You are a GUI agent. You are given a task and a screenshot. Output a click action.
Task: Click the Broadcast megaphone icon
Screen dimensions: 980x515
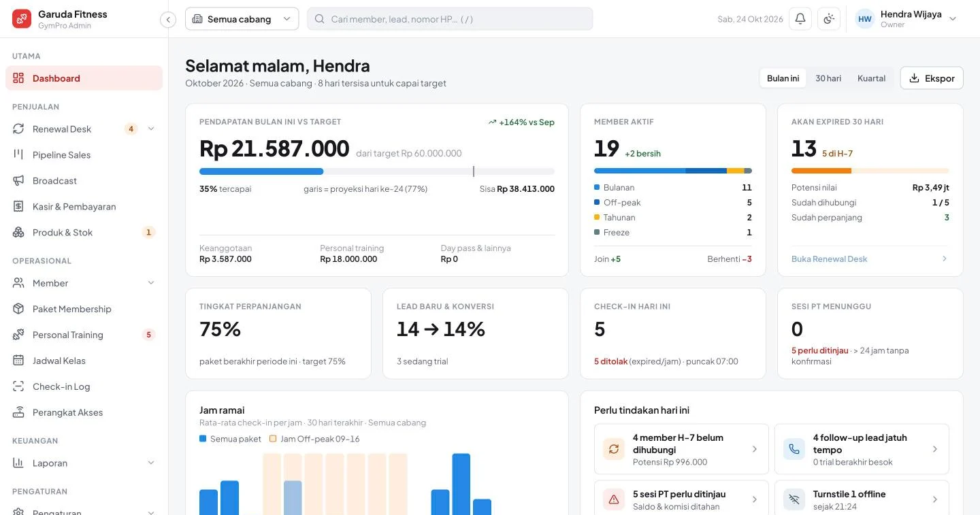(18, 181)
